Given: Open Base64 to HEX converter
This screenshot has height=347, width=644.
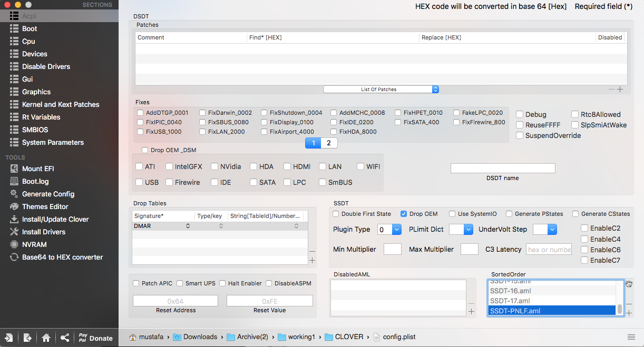Looking at the screenshot, I should click(62, 257).
